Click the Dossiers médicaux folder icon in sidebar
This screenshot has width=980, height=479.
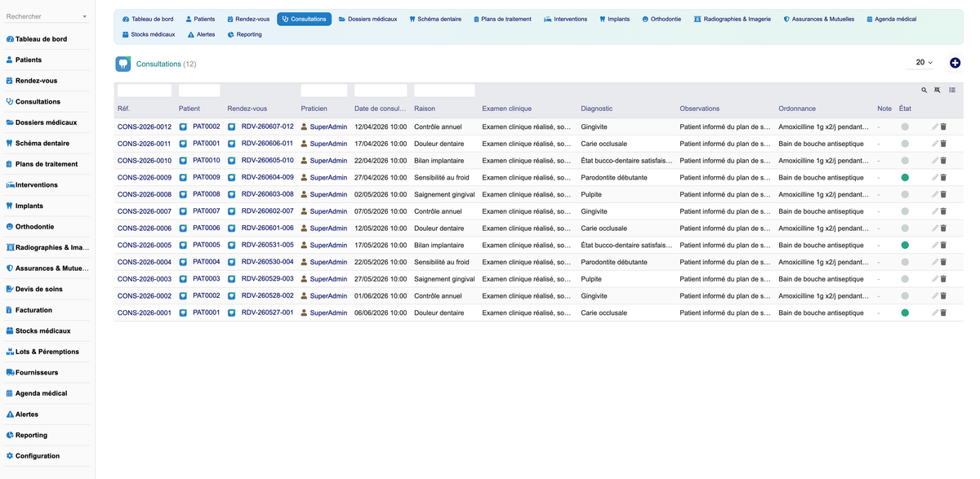(10, 122)
